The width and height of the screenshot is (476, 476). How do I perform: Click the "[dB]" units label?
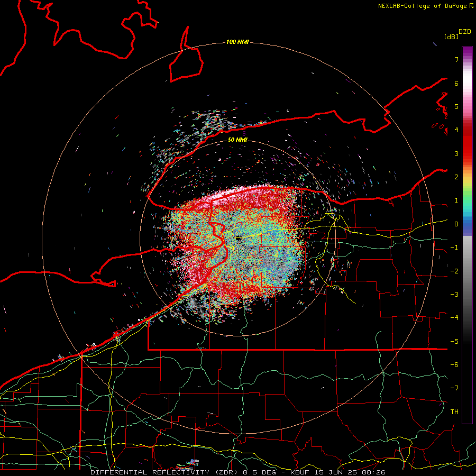[x=451, y=36]
